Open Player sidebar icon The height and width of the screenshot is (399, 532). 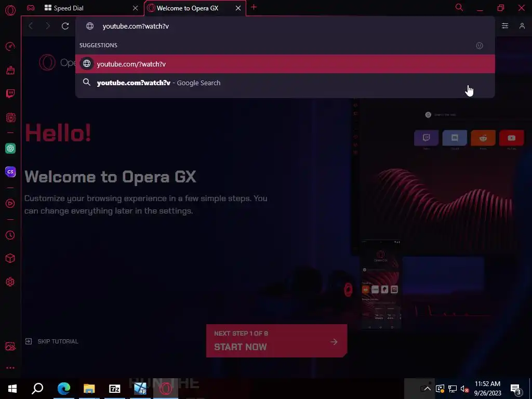click(10, 203)
